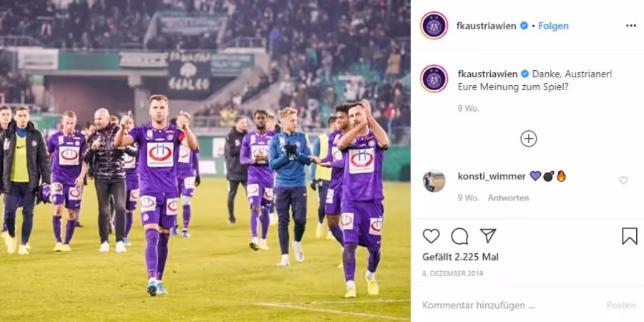Click the 8. Dezember 2019 date
Image resolution: width=644 pixels, height=322 pixels.
[x=453, y=273]
